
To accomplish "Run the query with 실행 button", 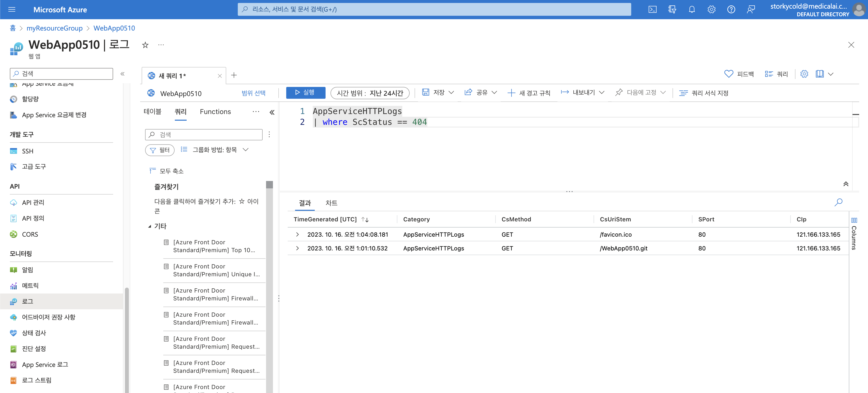I will pyautogui.click(x=305, y=92).
